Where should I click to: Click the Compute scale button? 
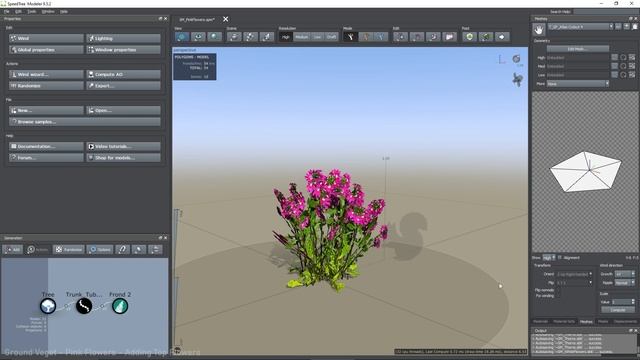click(618, 310)
